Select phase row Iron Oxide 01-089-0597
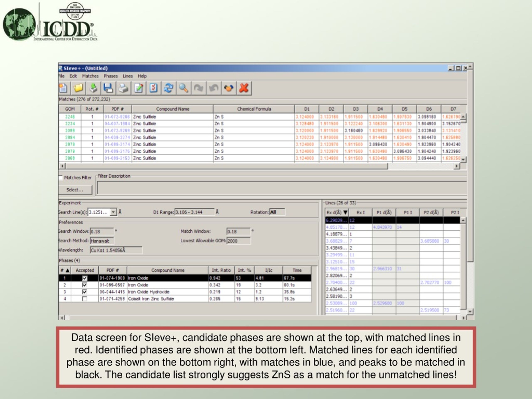 pos(185,285)
